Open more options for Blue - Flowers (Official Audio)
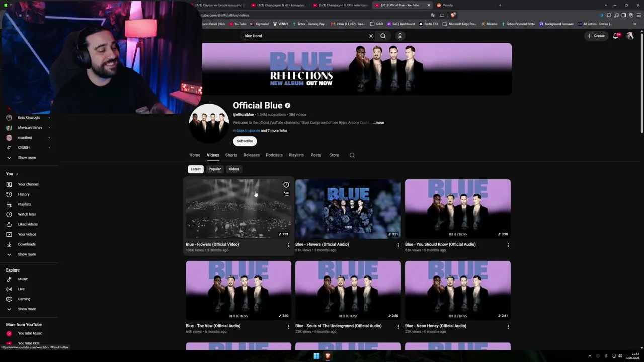The width and height of the screenshot is (644, 362). (x=398, y=245)
